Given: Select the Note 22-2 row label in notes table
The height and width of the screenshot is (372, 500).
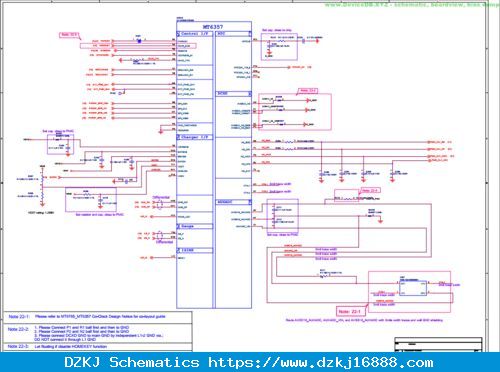Looking at the screenshot, I should coord(18,329).
